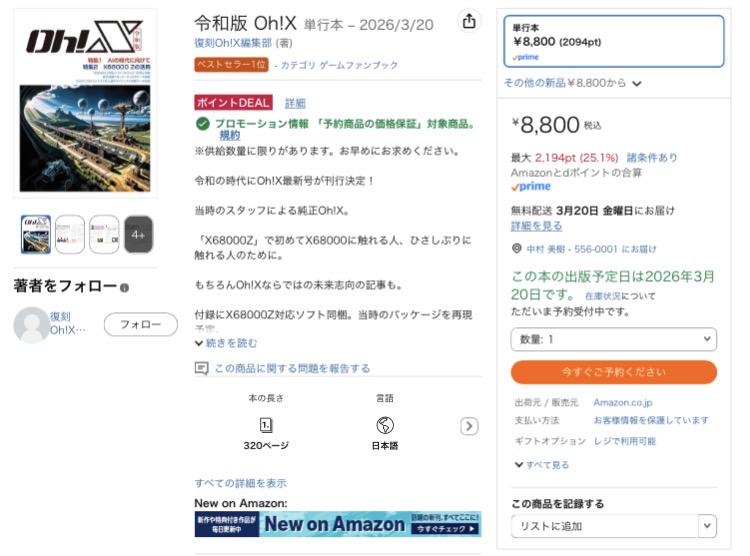Click the delivery location pin icon
The image size is (750, 556).
point(517,248)
